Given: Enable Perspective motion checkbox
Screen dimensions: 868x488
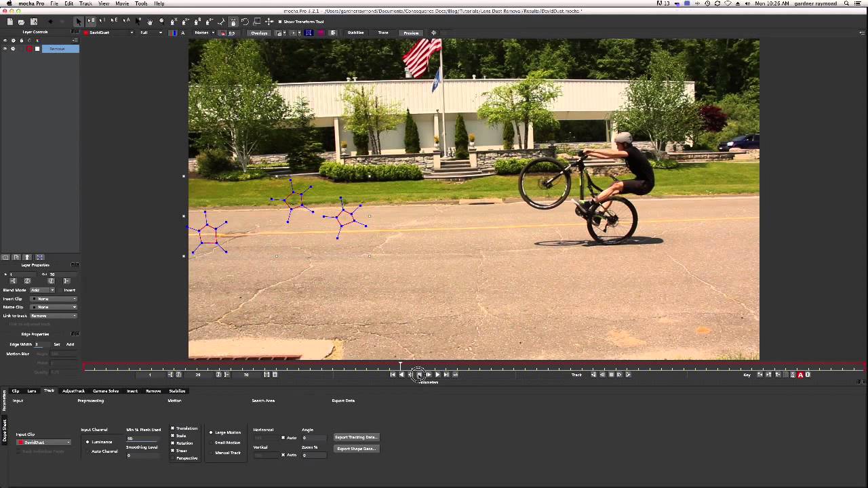Looking at the screenshot, I should click(x=173, y=458).
